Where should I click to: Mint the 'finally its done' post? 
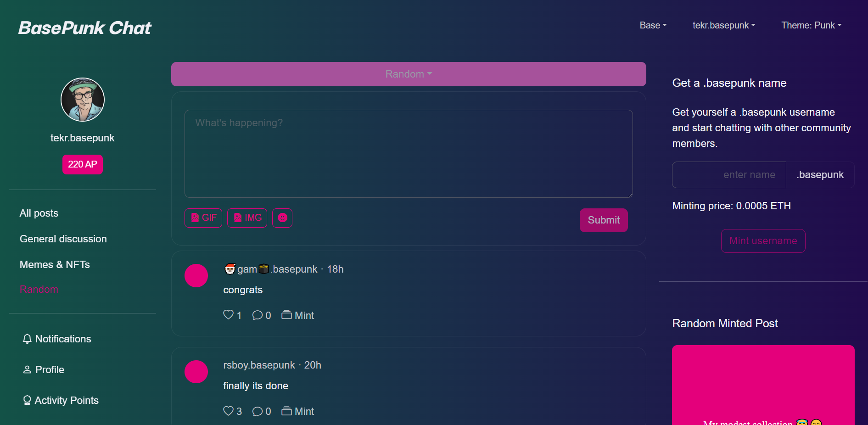pyautogui.click(x=297, y=411)
